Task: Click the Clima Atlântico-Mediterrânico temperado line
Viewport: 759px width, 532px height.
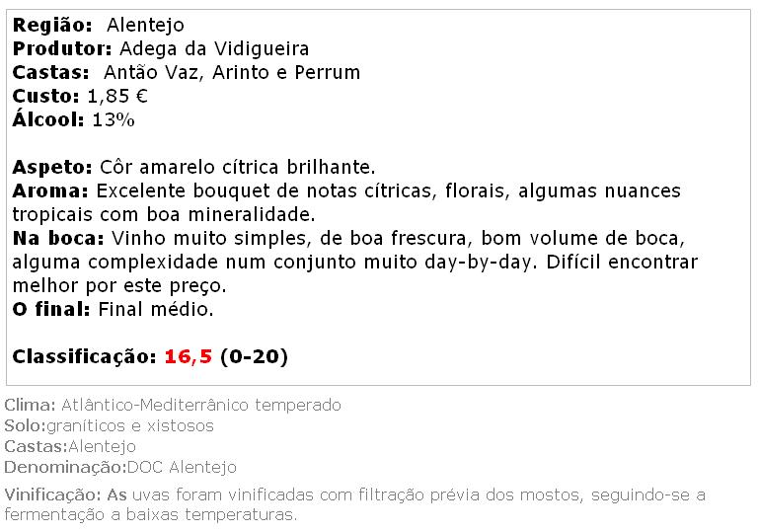Action: point(173,406)
